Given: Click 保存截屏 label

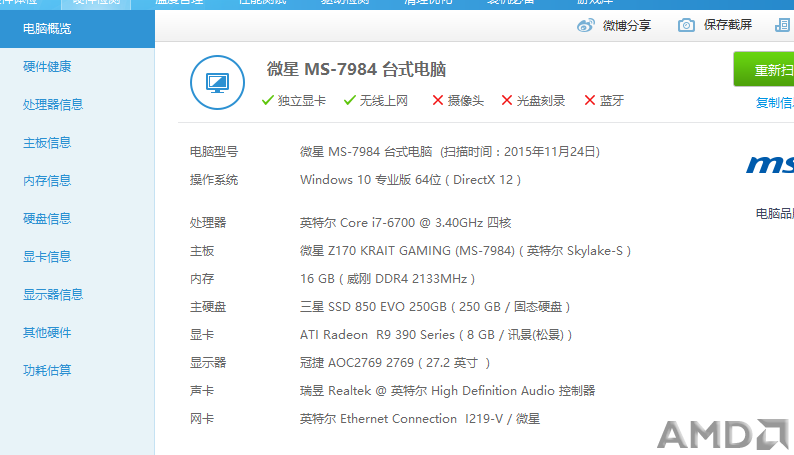Looking at the screenshot, I should (x=728, y=25).
